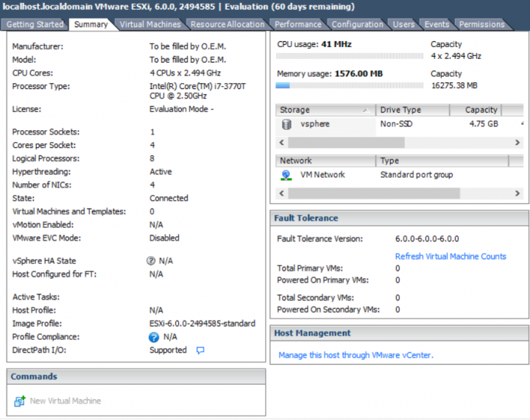Screen dimensions: 530x420
Task: Select the VM Network row name
Action: [x=323, y=174]
